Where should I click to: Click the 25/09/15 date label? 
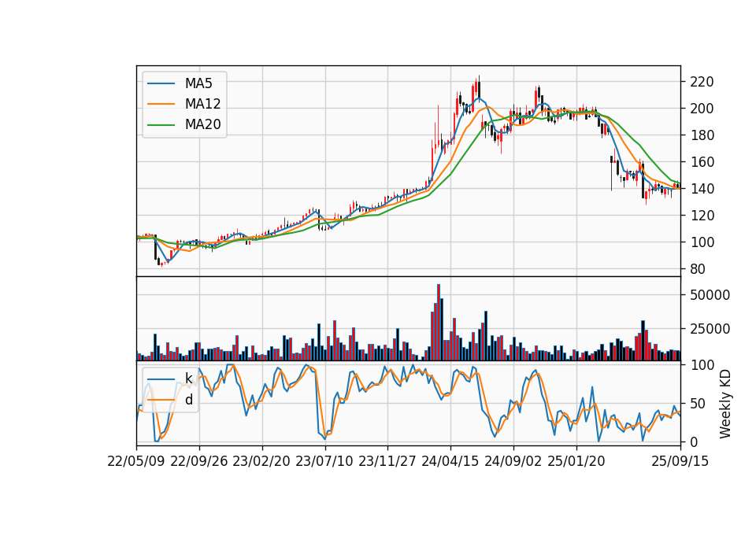click(680, 462)
